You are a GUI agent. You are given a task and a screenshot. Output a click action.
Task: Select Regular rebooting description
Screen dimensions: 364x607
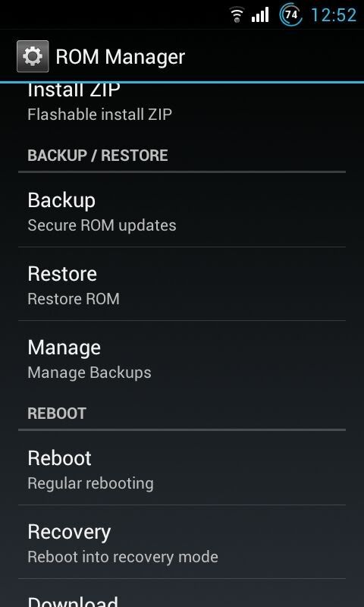(90, 483)
